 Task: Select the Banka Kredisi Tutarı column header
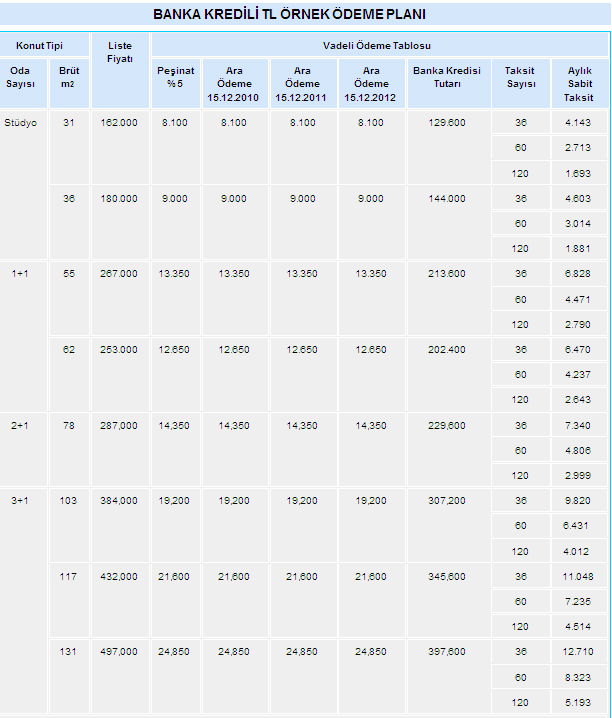(x=446, y=77)
